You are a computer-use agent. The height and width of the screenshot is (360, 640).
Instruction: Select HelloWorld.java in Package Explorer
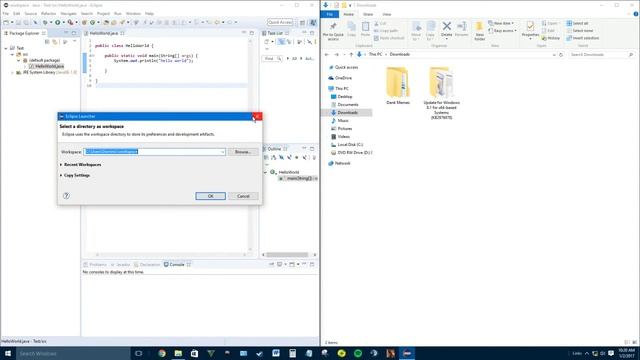[x=47, y=66]
